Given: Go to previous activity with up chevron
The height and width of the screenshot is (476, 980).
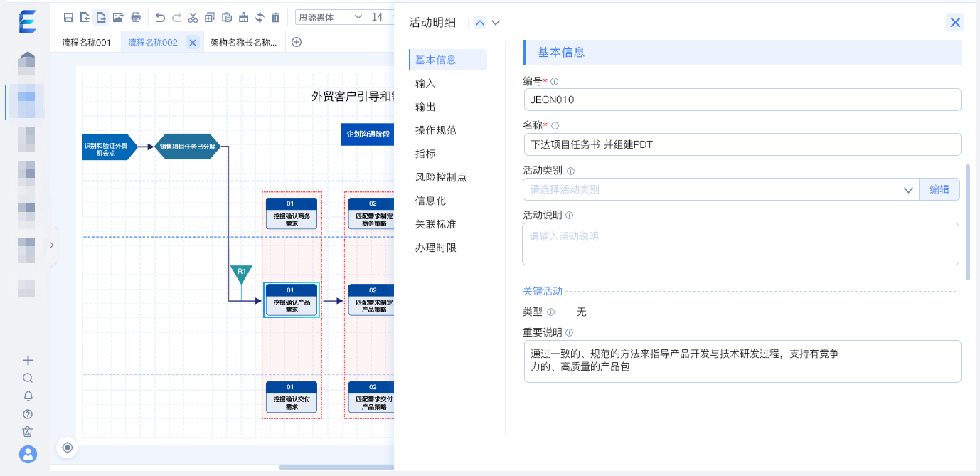Looking at the screenshot, I should (480, 23).
